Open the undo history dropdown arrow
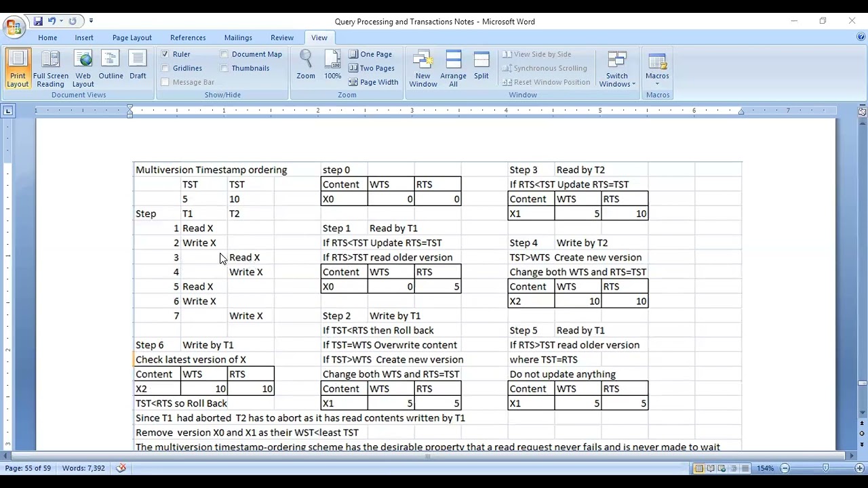 pyautogui.click(x=61, y=21)
